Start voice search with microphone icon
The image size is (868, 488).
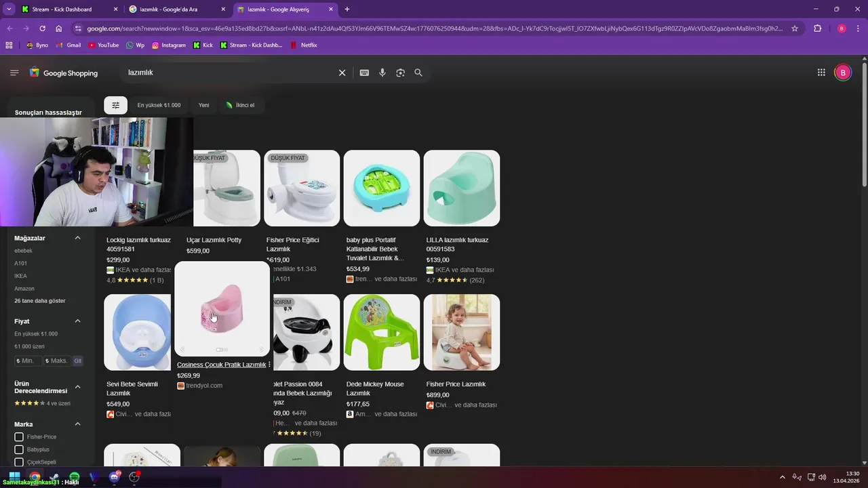382,73
